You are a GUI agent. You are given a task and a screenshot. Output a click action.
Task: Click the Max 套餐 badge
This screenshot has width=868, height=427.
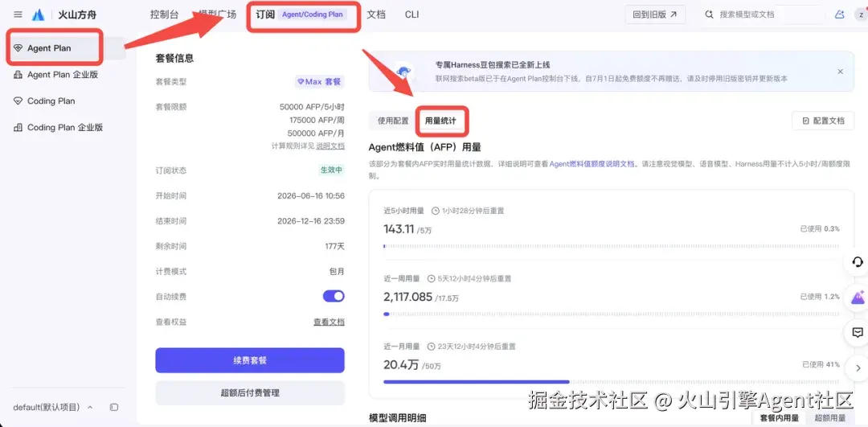pyautogui.click(x=319, y=82)
